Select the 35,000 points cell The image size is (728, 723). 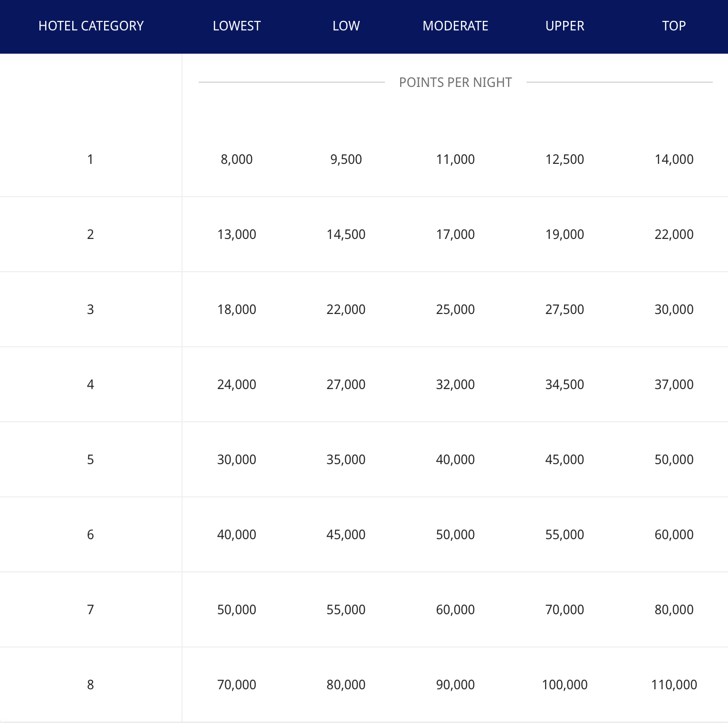346,459
